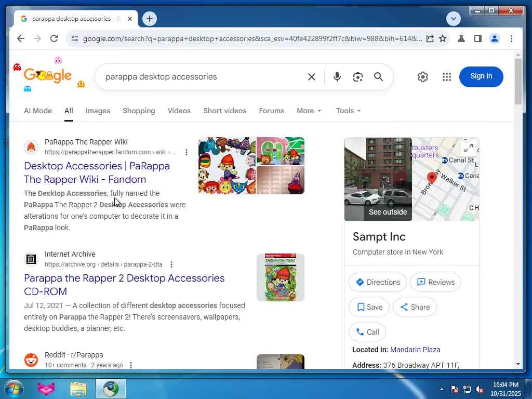Open PaRappa characters collage thumbnail

[227, 166]
